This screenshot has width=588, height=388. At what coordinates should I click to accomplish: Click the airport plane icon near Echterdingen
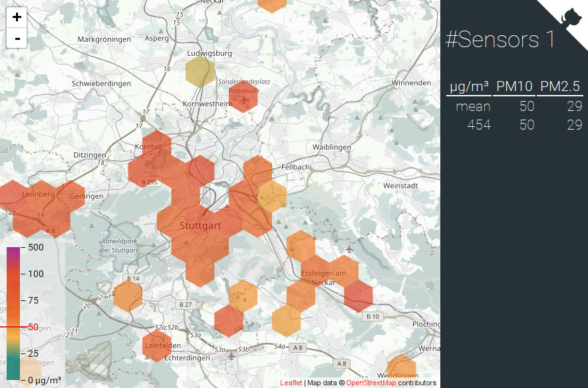231,356
